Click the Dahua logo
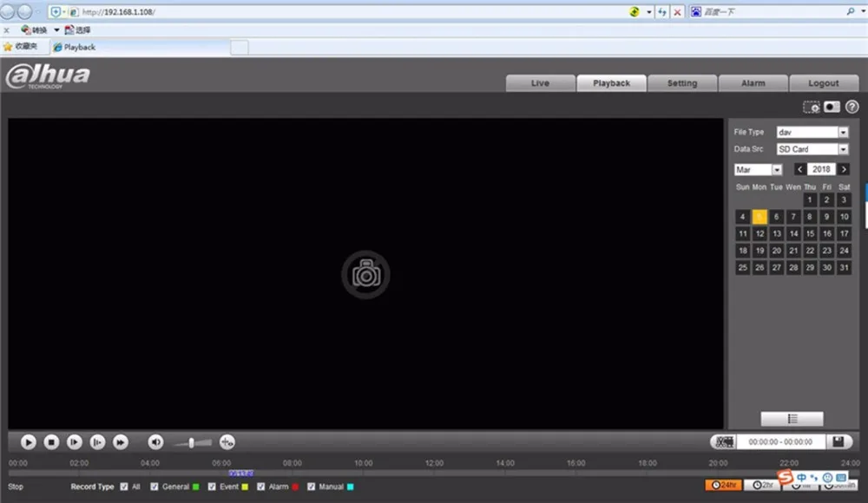This screenshot has width=868, height=503. 48,75
